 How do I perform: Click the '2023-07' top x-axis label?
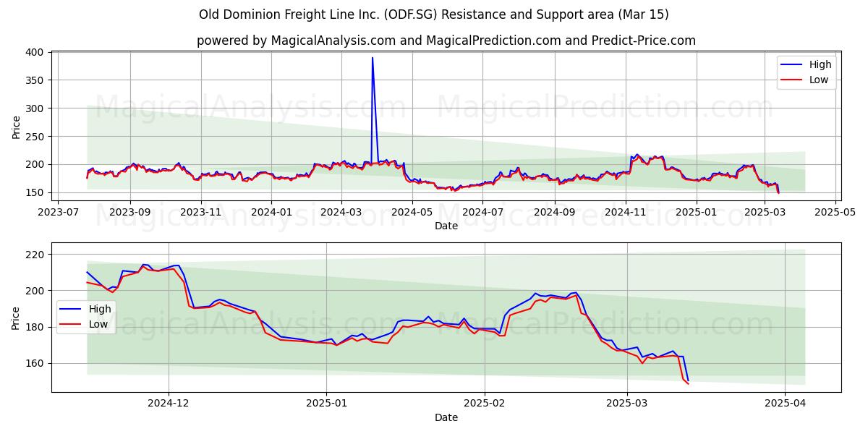pyautogui.click(x=59, y=213)
